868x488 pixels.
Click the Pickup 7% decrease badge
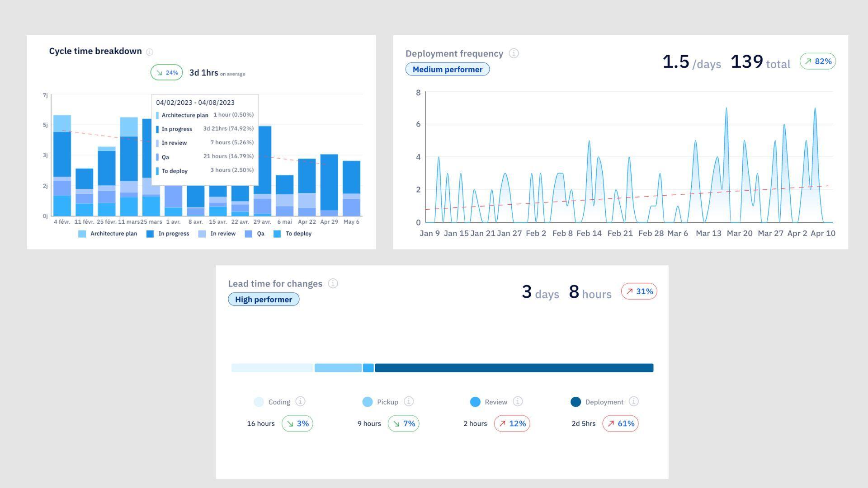click(x=404, y=423)
